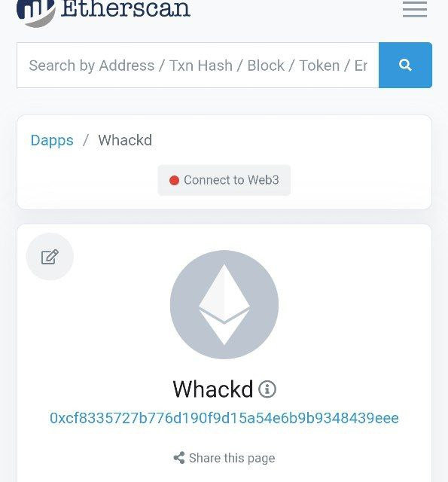Click the breadcrumb slash separator
Image resolution: width=448 pixels, height=482 pixels.
click(x=86, y=141)
